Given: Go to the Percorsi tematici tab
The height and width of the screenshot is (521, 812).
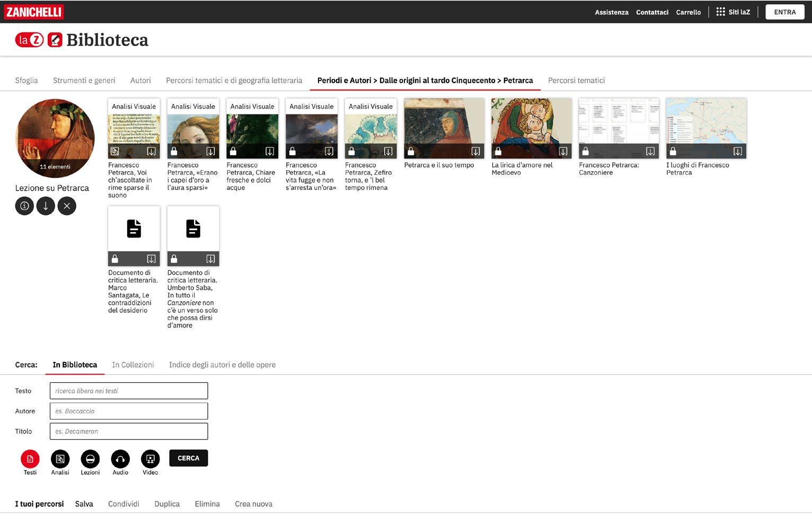Looking at the screenshot, I should pyautogui.click(x=577, y=81).
